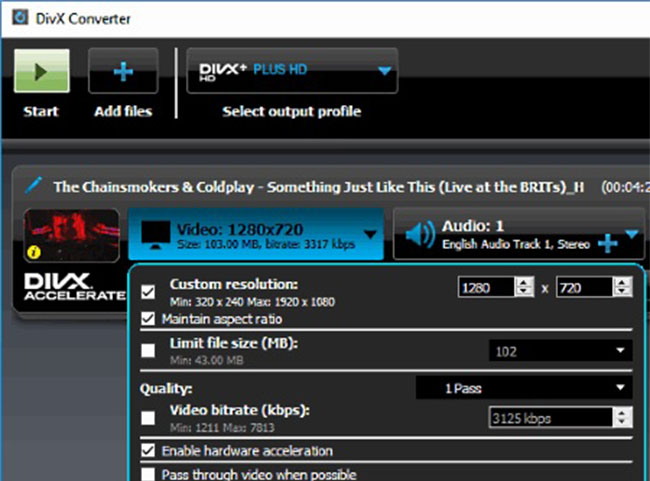Uncheck the Custom resolution checkbox
The image size is (650, 481).
click(x=148, y=292)
